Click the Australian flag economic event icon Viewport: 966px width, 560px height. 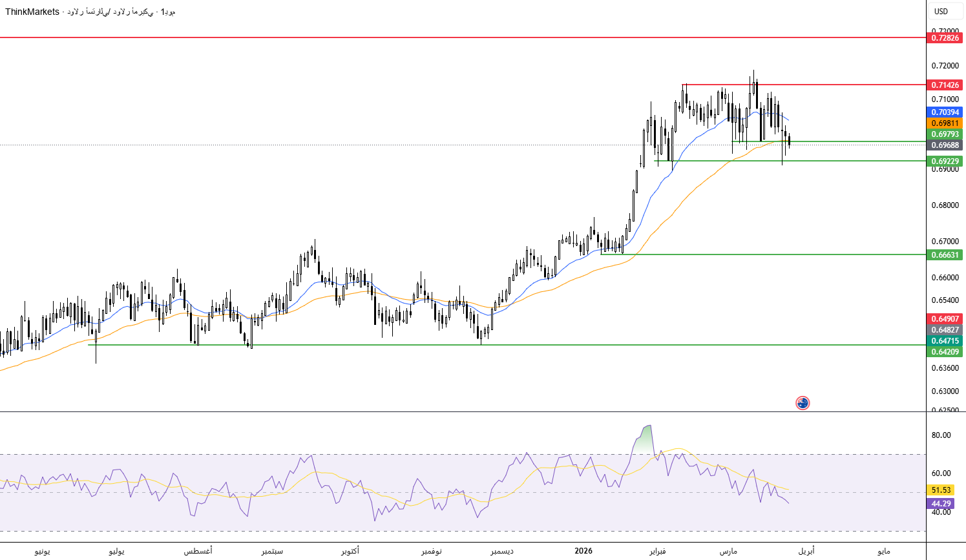[803, 403]
